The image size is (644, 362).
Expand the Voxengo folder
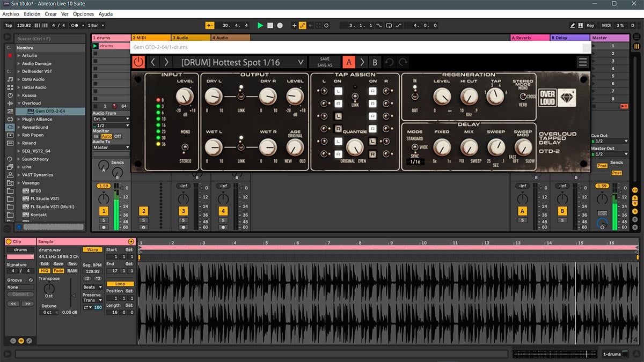pos(19,183)
